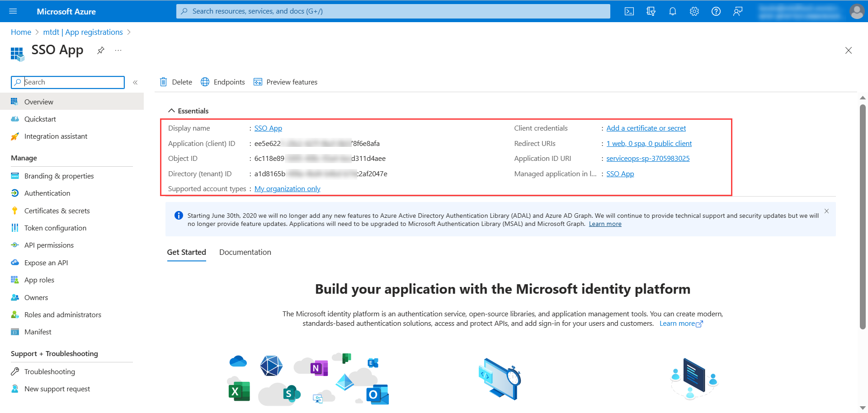Image resolution: width=868 pixels, height=413 pixels.
Task: Open Cloud Shell from the top bar
Action: [629, 11]
